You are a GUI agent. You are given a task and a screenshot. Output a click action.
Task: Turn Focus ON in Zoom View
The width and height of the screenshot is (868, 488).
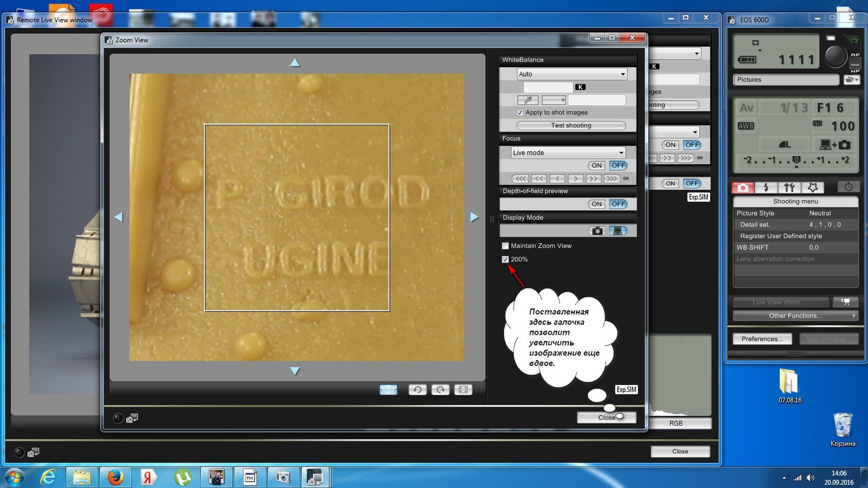coord(597,165)
